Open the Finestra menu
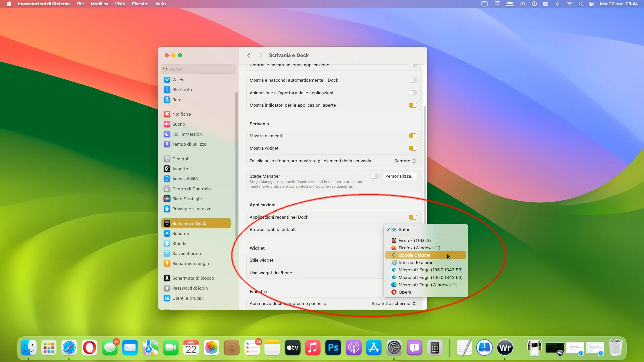The height and width of the screenshot is (362, 644). pyautogui.click(x=140, y=4)
